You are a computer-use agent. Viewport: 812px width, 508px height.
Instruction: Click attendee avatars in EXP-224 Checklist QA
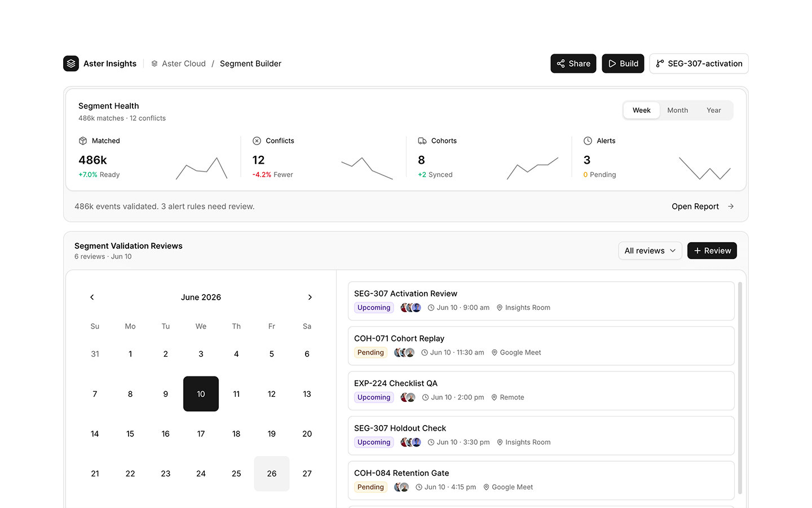408,397
